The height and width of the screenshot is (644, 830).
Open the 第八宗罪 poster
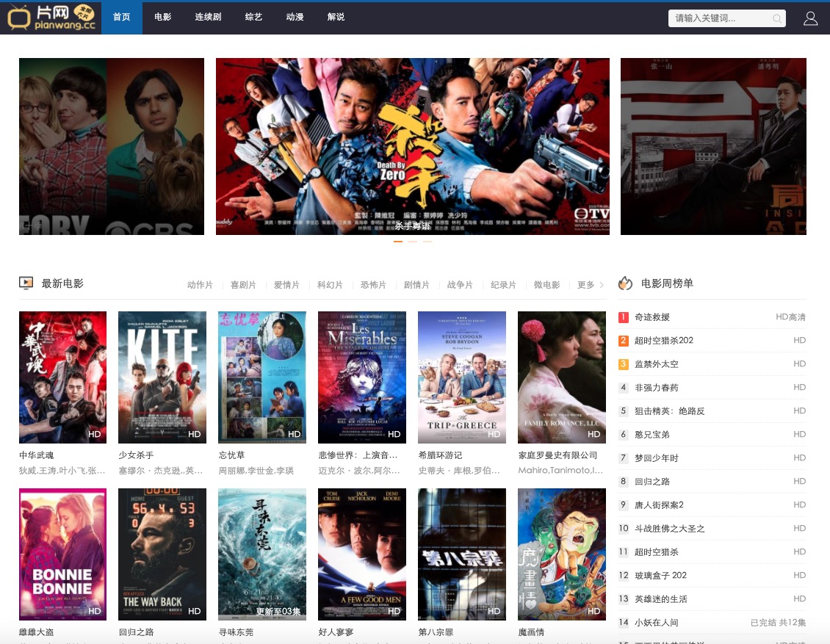(x=461, y=554)
